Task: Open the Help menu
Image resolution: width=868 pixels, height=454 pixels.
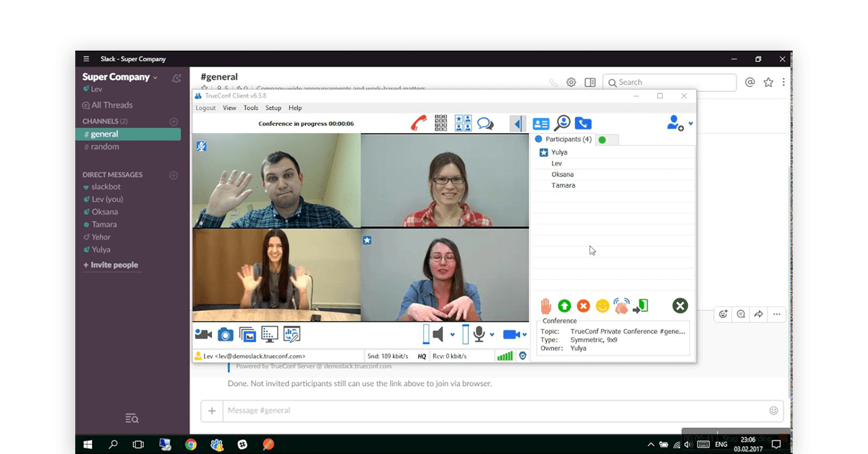Action: [295, 108]
